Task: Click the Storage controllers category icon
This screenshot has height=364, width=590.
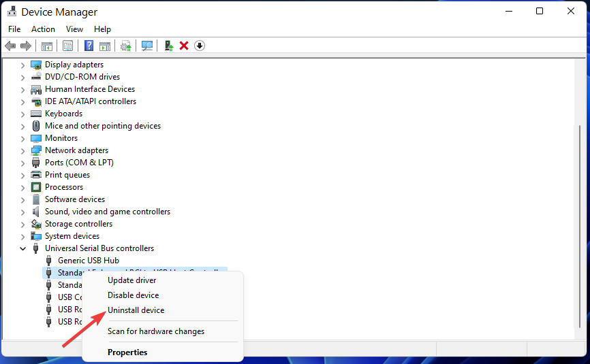Action: [36, 224]
